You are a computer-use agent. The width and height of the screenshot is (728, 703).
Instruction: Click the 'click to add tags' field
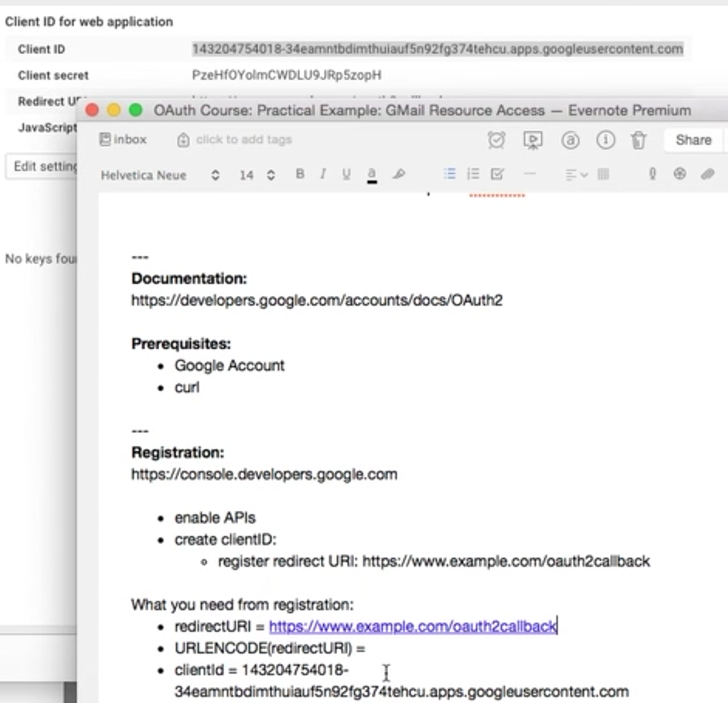tap(244, 140)
